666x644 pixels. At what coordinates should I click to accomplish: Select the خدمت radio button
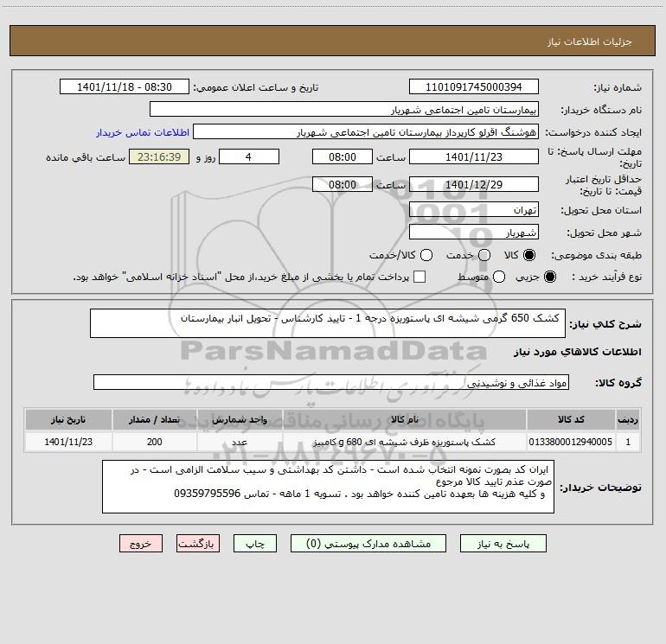[x=484, y=255]
